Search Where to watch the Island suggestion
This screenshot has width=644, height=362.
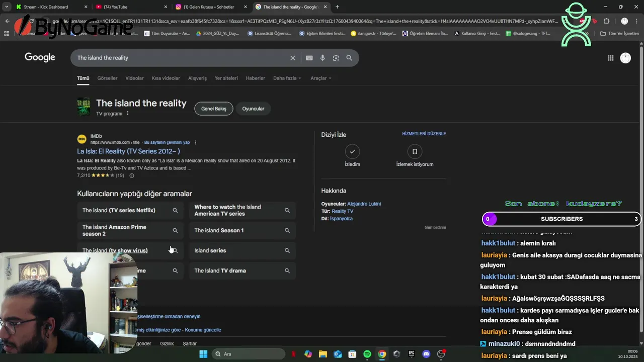(243, 210)
